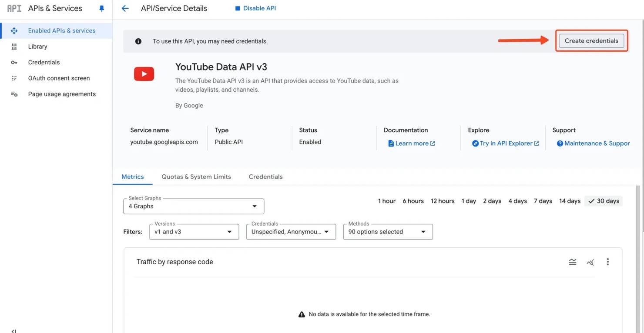Select the 14 days time range

pyautogui.click(x=570, y=201)
